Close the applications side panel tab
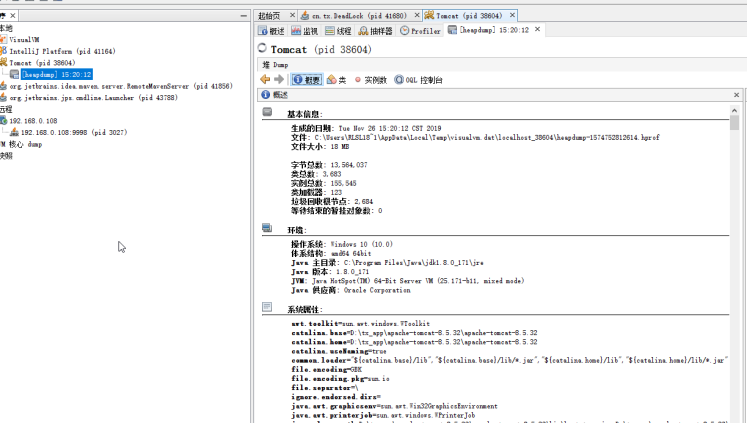The image size is (747, 424). click(13, 16)
